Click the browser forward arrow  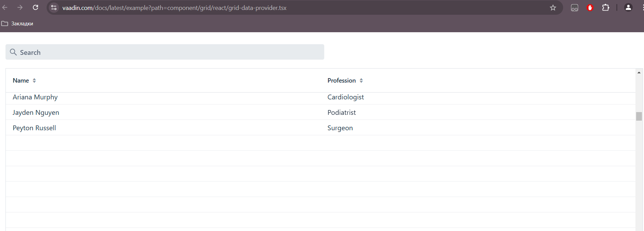(x=20, y=8)
